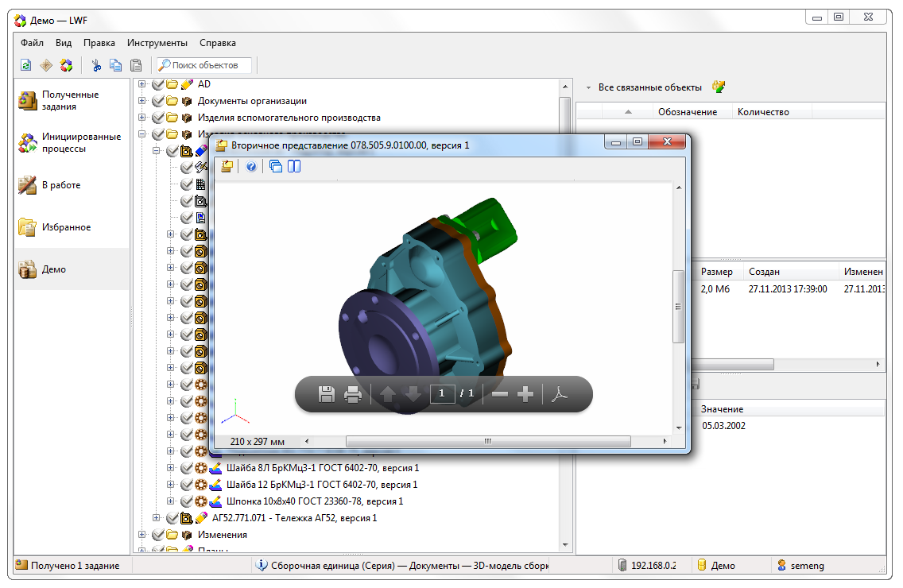Click the preview window vertical scrollbar thumb
Screen dimensions: 903x588
coord(678,307)
